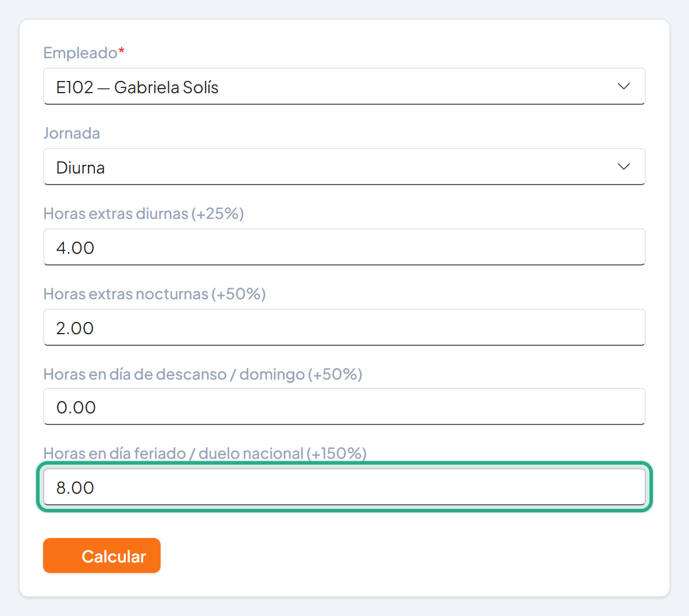Screen dimensions: 689x616
Task: Focus the Horas extras diurnas input field
Action: click(x=344, y=247)
